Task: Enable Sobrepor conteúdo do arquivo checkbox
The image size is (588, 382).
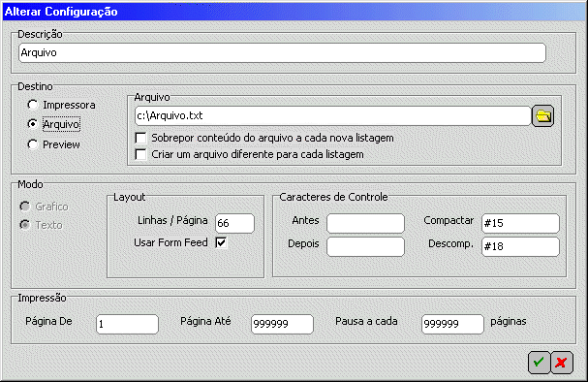Action: (140, 138)
